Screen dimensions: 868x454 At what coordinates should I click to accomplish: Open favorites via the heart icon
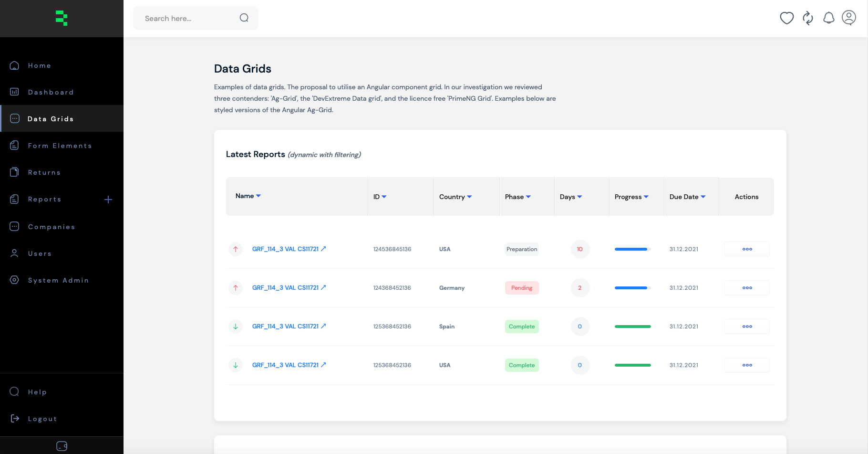click(787, 18)
